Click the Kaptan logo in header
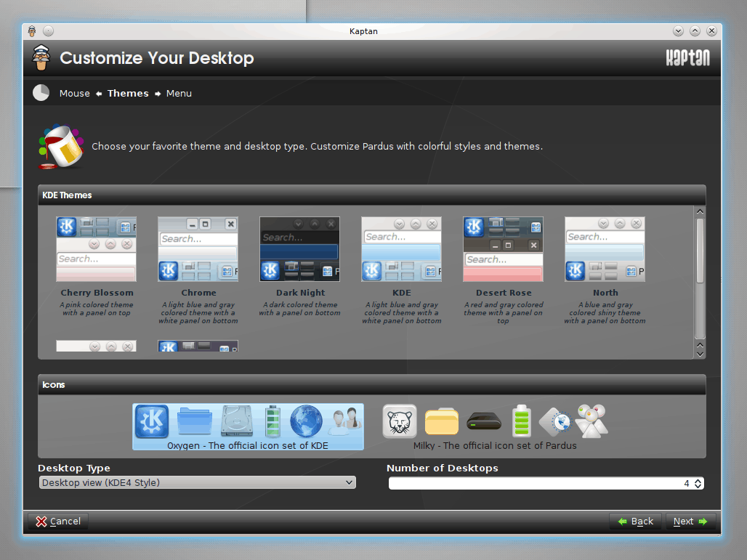The image size is (747, 560). (x=687, y=57)
